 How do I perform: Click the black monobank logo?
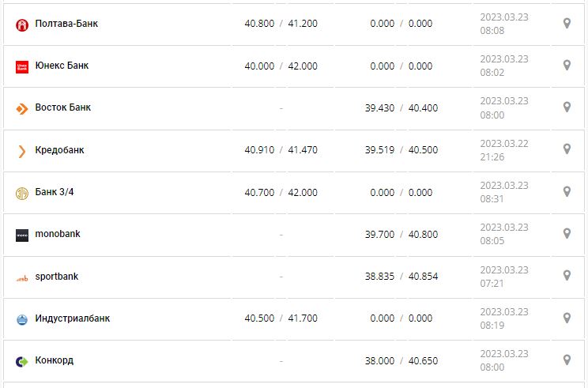(22, 235)
